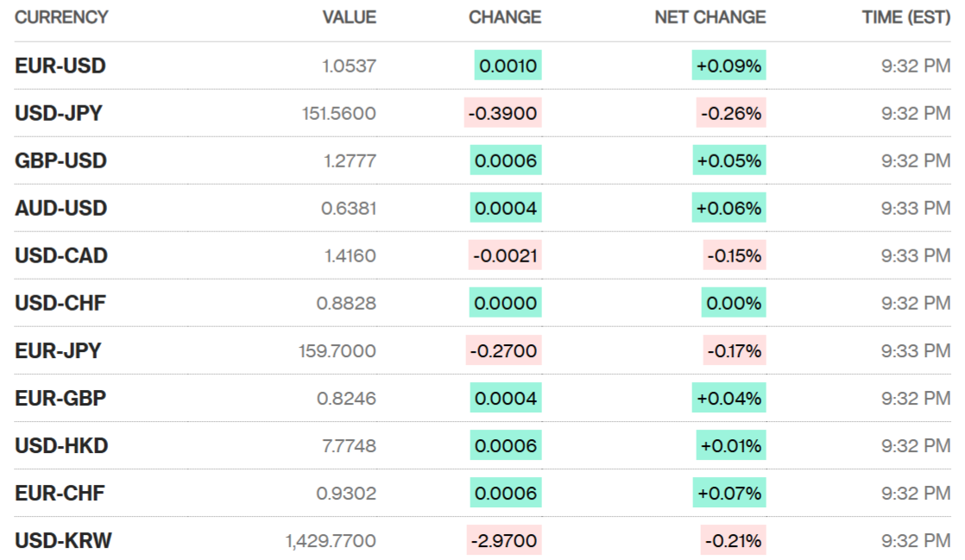The width and height of the screenshot is (965, 560).
Task: Click the green +0.09% net change cell
Action: point(728,66)
